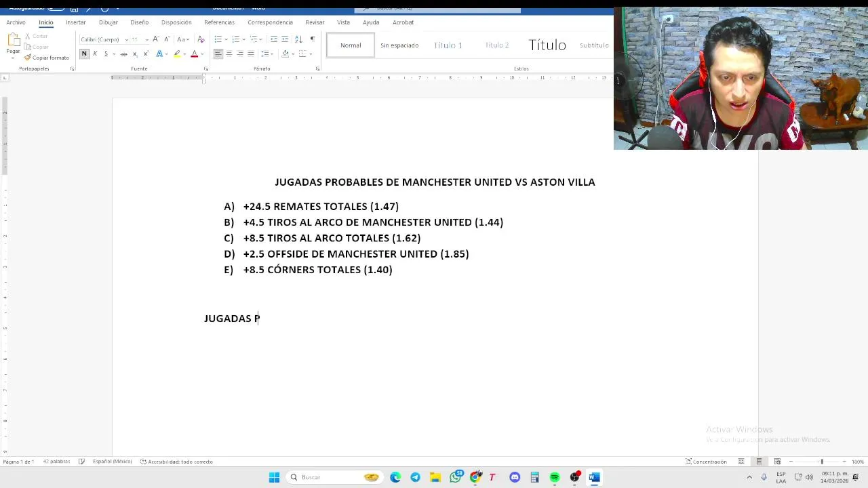Screen dimensions: 868x488
Task: Place cursor in line +8.5 CÓRNERS TOTALES
Action: click(317, 270)
